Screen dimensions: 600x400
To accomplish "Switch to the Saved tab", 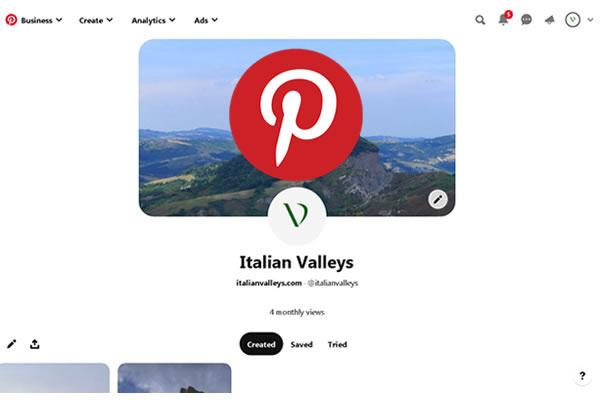I will tap(302, 344).
